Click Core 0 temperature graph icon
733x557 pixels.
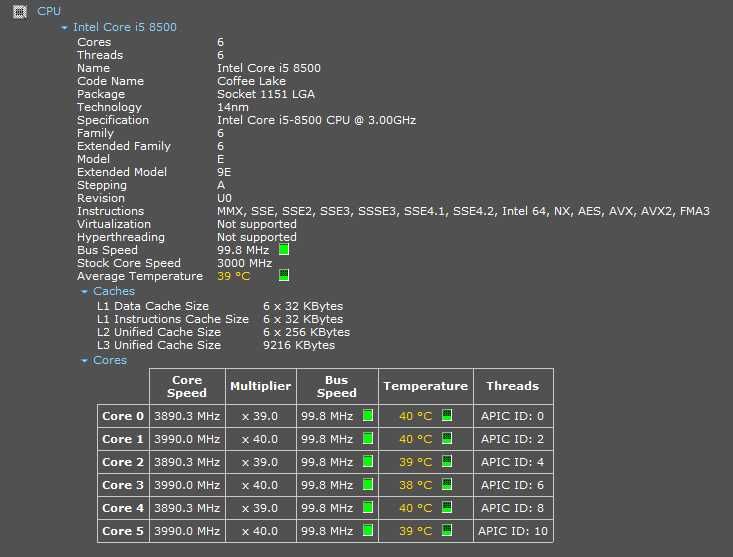pyautogui.click(x=447, y=415)
